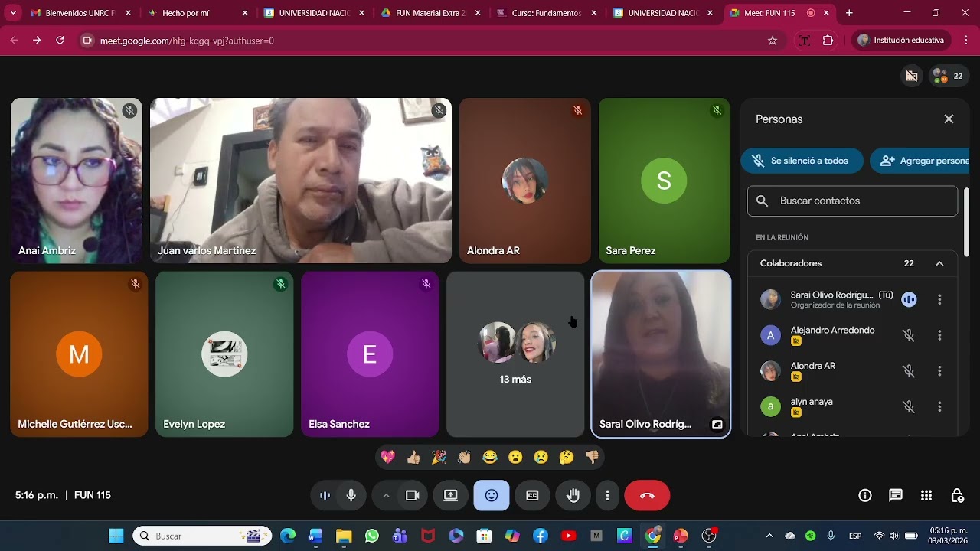This screenshot has width=980, height=551.
Task: Toggle the emoji reactions button
Action: click(x=492, y=495)
